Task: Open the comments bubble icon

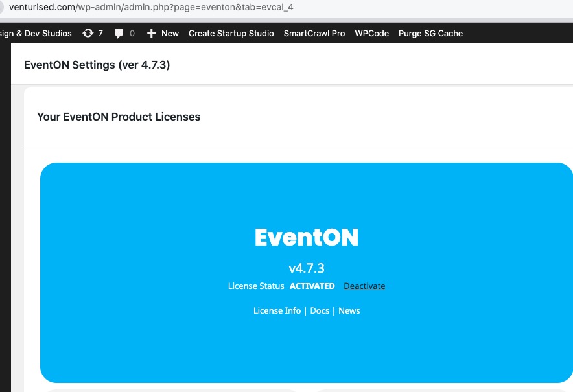Action: click(119, 33)
